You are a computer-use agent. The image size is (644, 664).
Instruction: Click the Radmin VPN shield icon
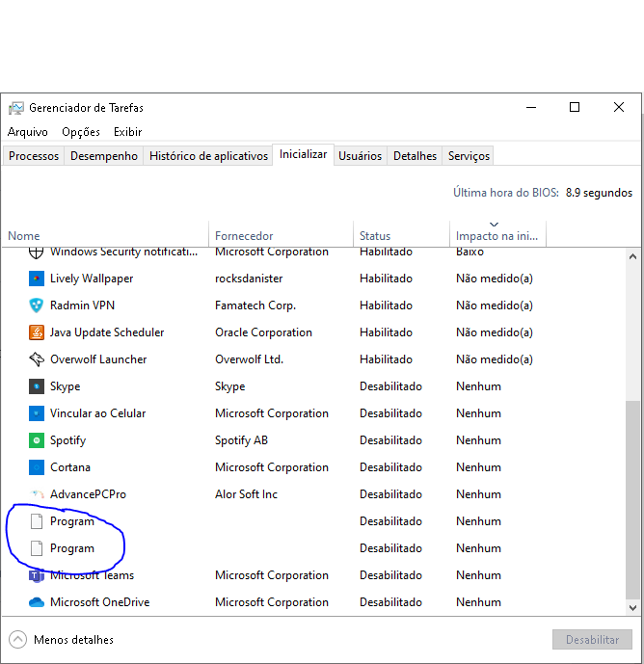tap(37, 305)
